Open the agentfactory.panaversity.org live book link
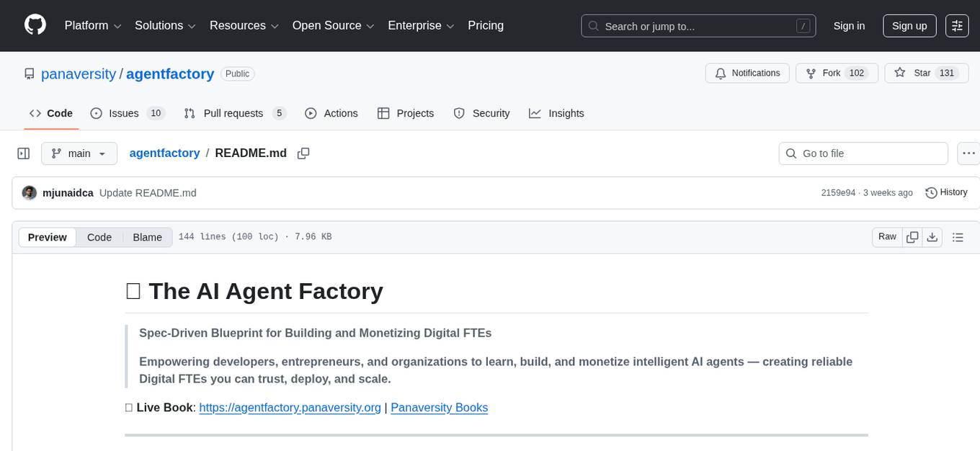This screenshot has height=451, width=980. pos(290,407)
